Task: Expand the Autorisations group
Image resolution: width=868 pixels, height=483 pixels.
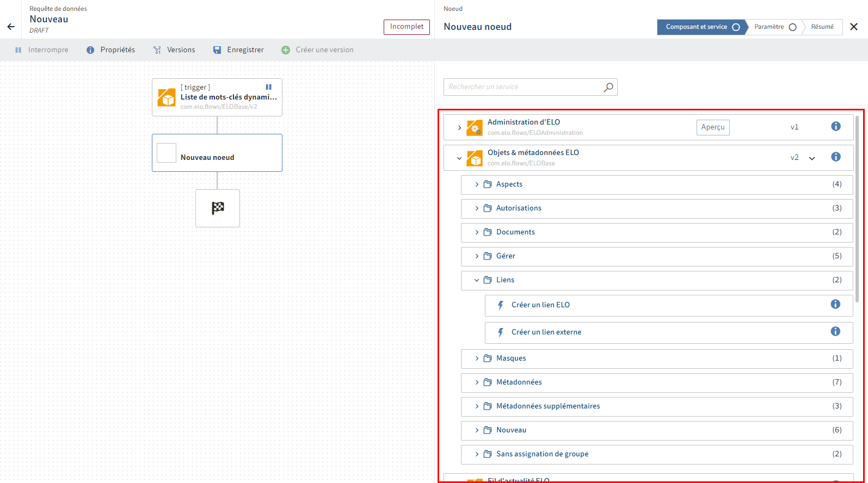Action: pyautogui.click(x=477, y=208)
